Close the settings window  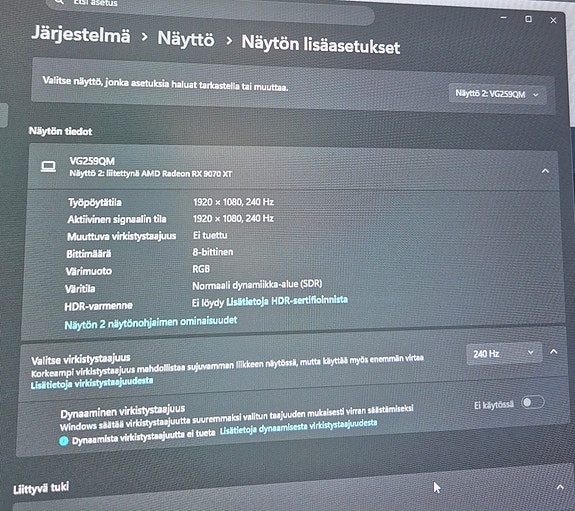pos(553,21)
